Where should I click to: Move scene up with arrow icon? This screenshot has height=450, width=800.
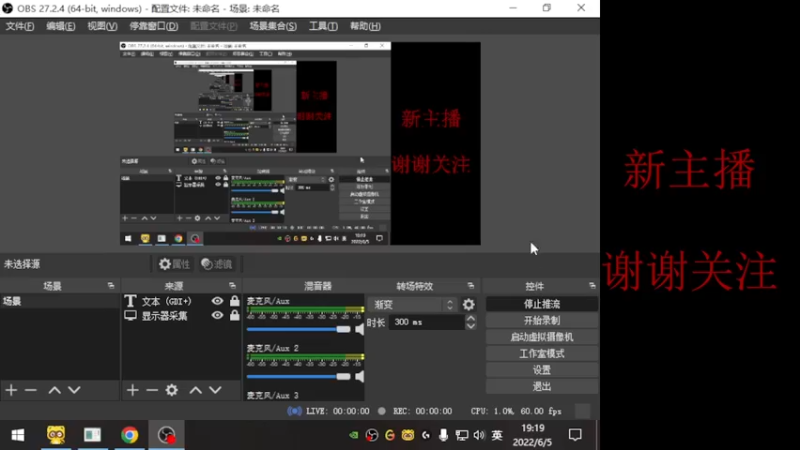[55, 390]
